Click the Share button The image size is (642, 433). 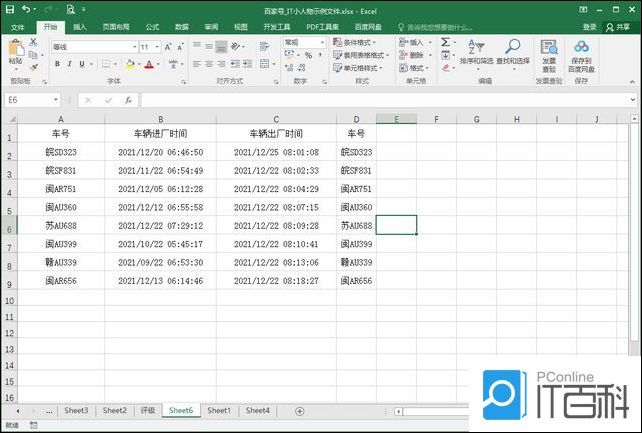click(618, 27)
